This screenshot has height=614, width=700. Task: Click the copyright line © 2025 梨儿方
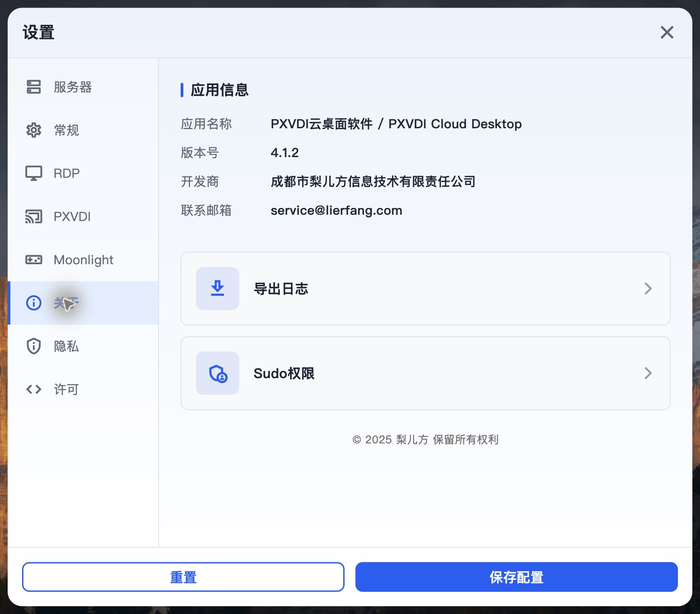coord(426,439)
